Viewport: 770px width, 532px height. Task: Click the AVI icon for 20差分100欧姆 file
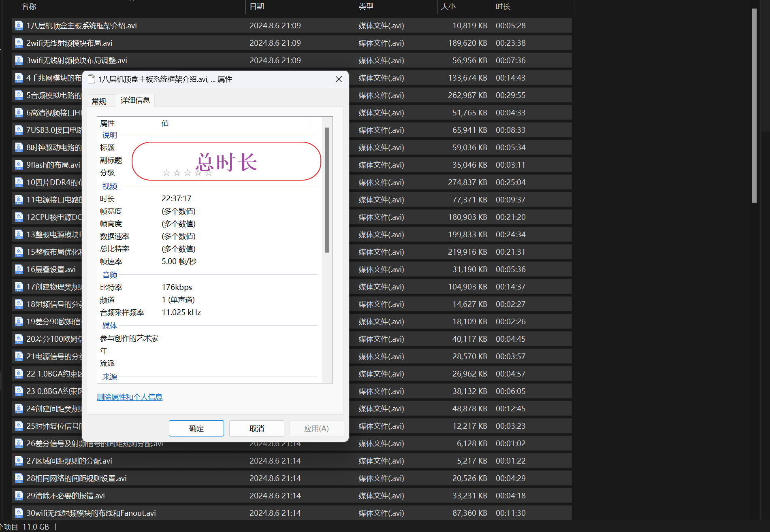tap(19, 339)
